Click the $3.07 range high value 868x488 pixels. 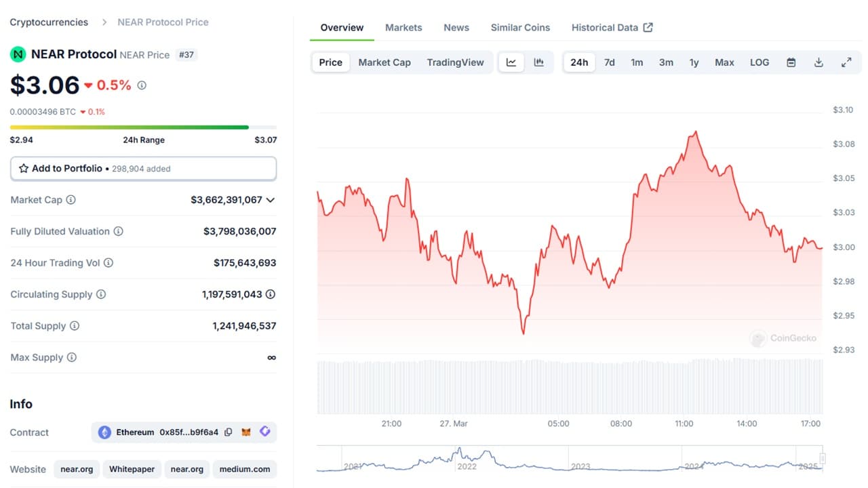pyautogui.click(x=266, y=140)
